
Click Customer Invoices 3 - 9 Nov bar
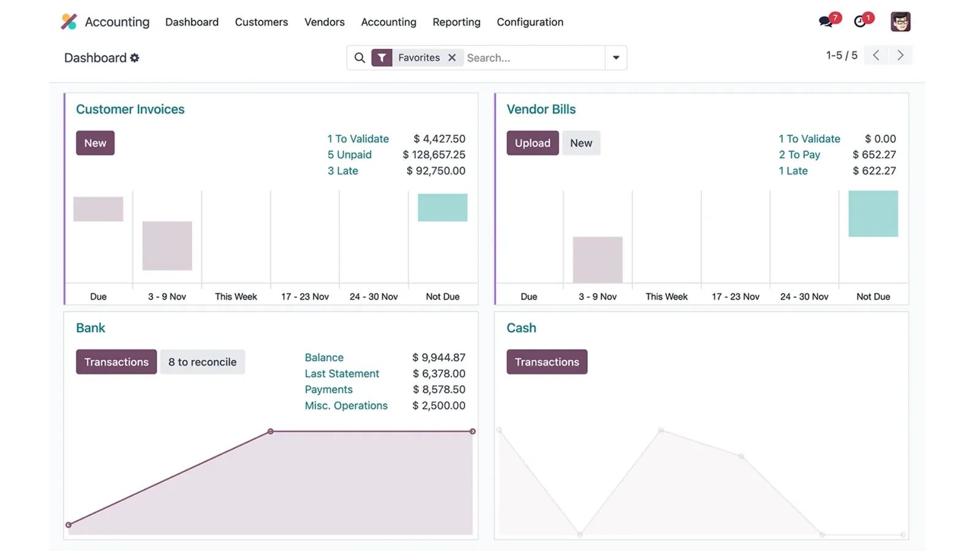point(167,246)
